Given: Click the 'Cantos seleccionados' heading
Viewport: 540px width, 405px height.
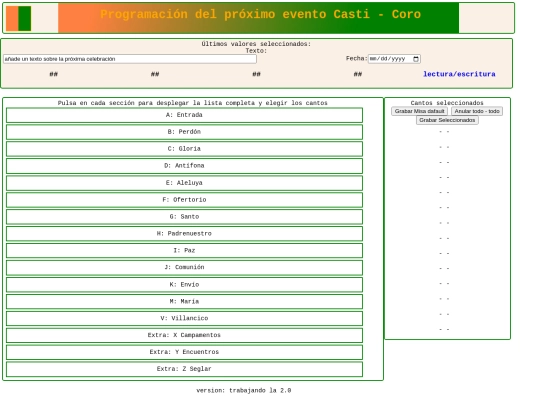Looking at the screenshot, I should [447, 103].
